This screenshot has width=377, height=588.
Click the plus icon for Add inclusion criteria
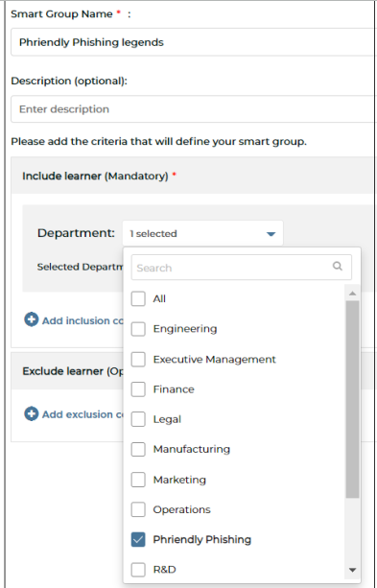pyautogui.click(x=32, y=319)
